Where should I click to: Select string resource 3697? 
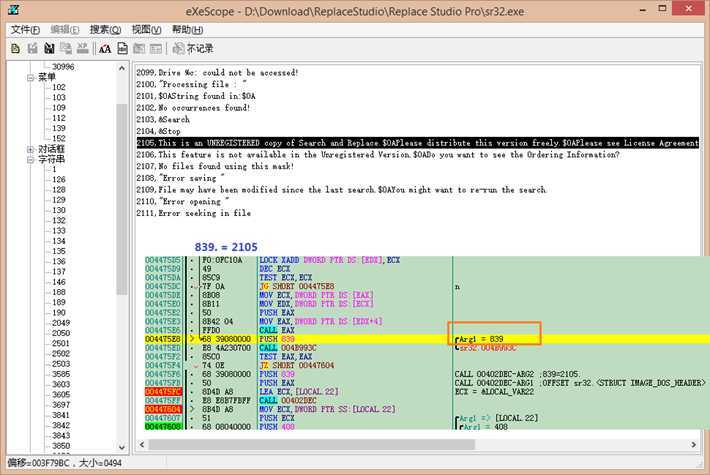coord(61,405)
